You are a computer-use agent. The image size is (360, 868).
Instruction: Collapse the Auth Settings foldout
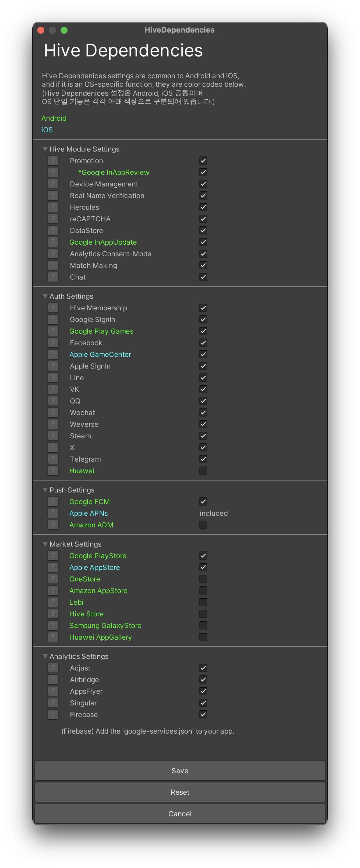[x=45, y=296]
